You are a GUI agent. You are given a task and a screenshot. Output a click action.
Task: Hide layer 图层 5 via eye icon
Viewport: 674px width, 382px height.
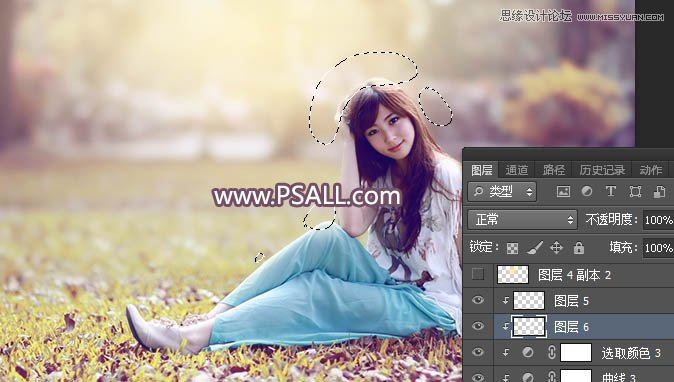[478, 300]
